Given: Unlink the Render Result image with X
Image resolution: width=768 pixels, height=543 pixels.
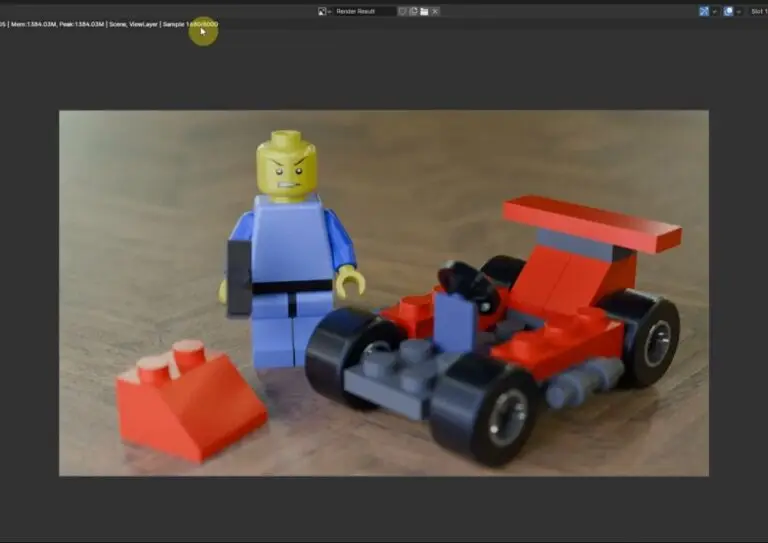Looking at the screenshot, I should pos(435,11).
